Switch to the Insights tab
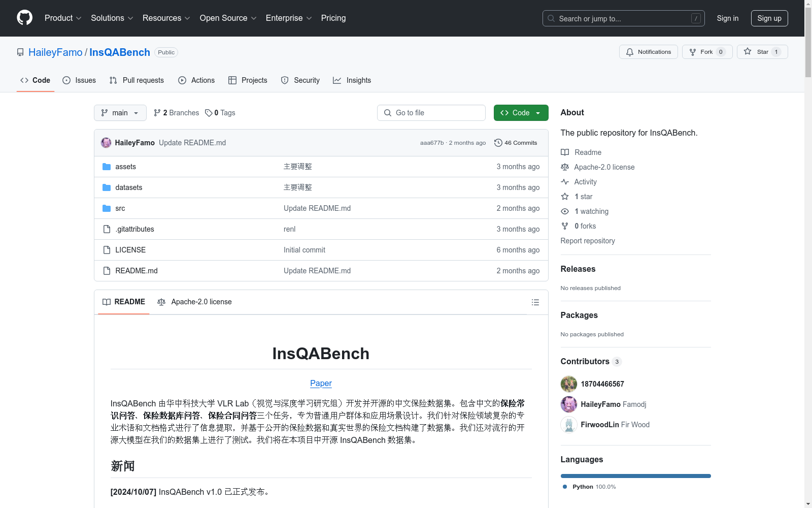Screen dimensions: 812x508 point(352,80)
